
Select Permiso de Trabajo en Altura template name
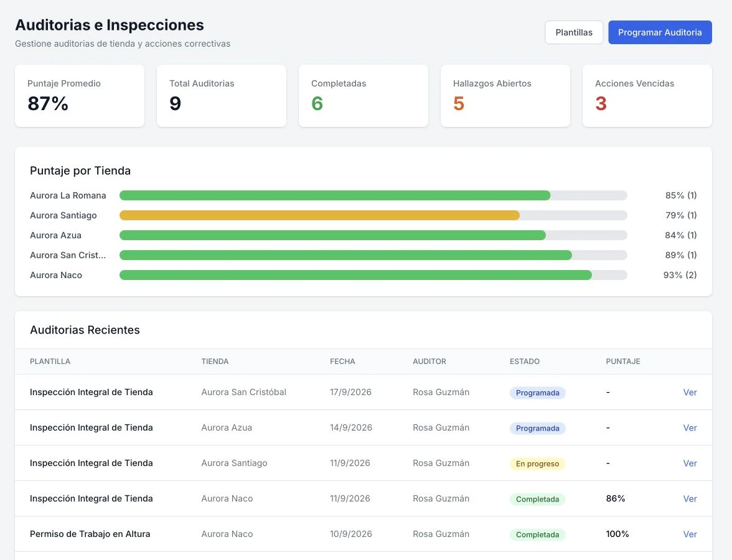point(90,534)
